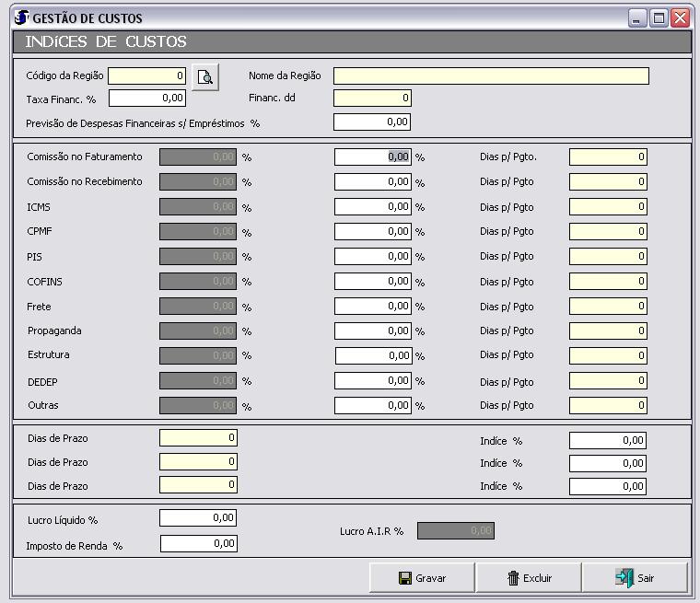Click the Financ. dd input field

pos(372,98)
